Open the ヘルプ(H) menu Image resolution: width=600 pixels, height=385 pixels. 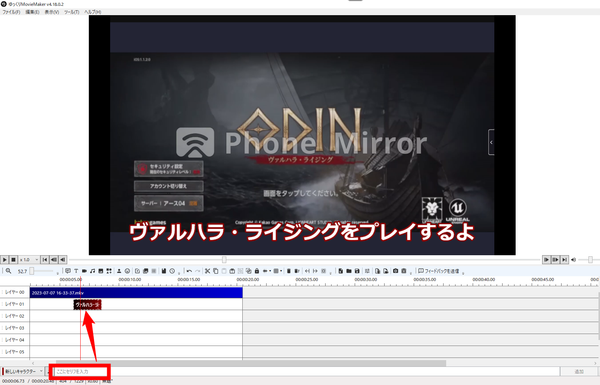click(x=93, y=12)
